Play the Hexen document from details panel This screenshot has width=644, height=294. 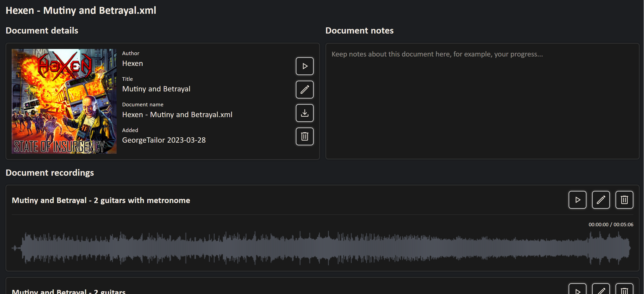pyautogui.click(x=305, y=66)
